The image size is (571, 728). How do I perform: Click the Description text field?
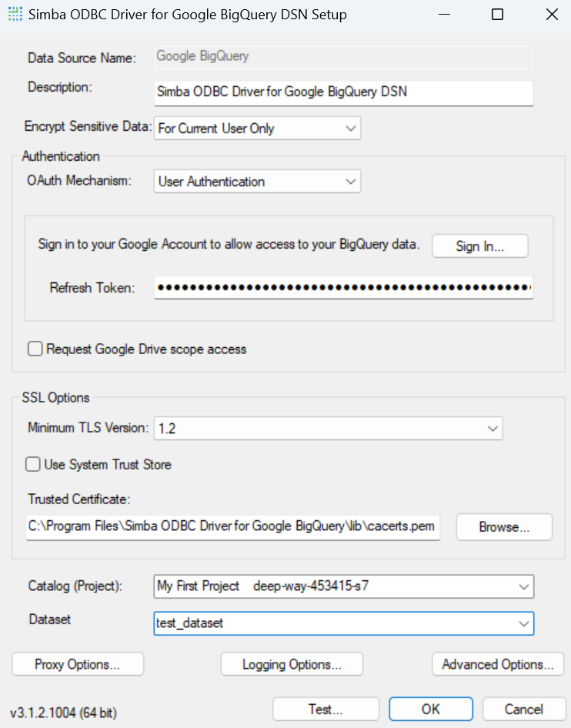(x=343, y=93)
